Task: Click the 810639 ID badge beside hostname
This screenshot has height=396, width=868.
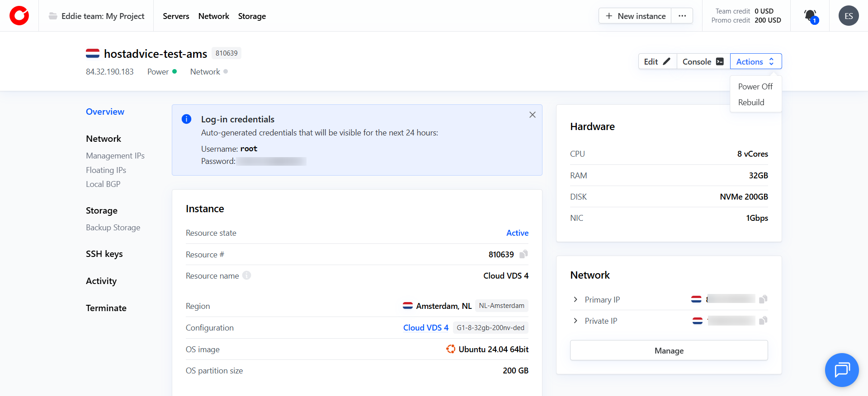Action: (x=226, y=53)
